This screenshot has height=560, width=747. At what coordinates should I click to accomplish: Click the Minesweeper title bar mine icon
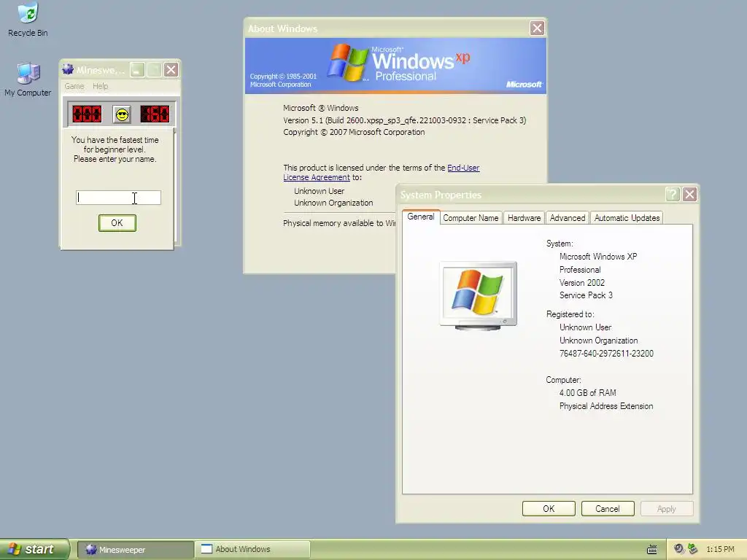[x=68, y=70]
